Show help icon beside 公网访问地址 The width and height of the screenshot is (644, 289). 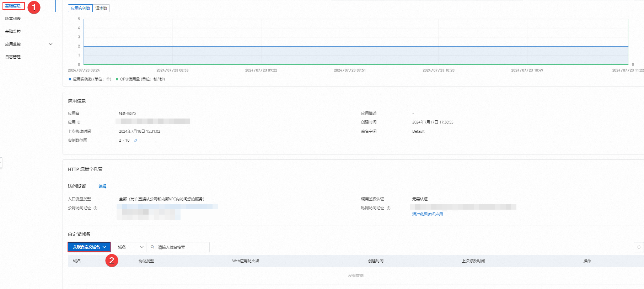tap(95, 208)
